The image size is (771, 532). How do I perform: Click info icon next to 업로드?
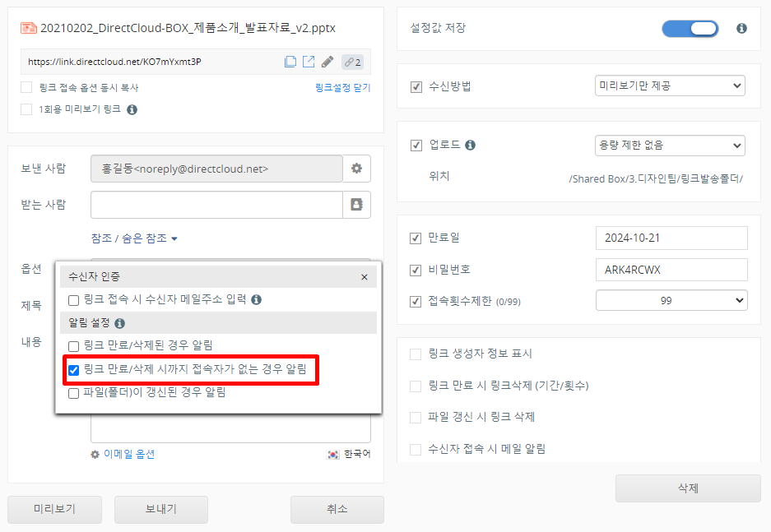[471, 146]
